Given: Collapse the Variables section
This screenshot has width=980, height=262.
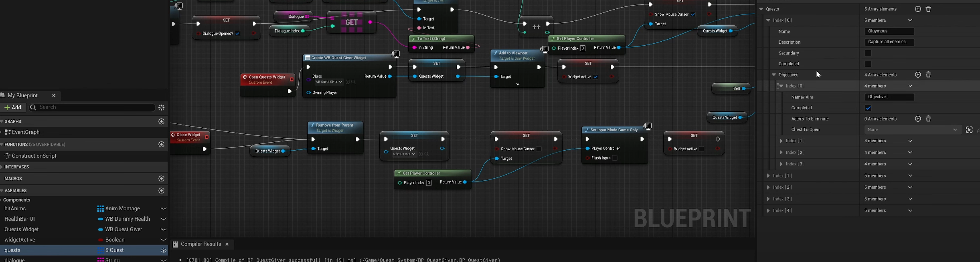Looking at the screenshot, I should (x=2, y=191).
